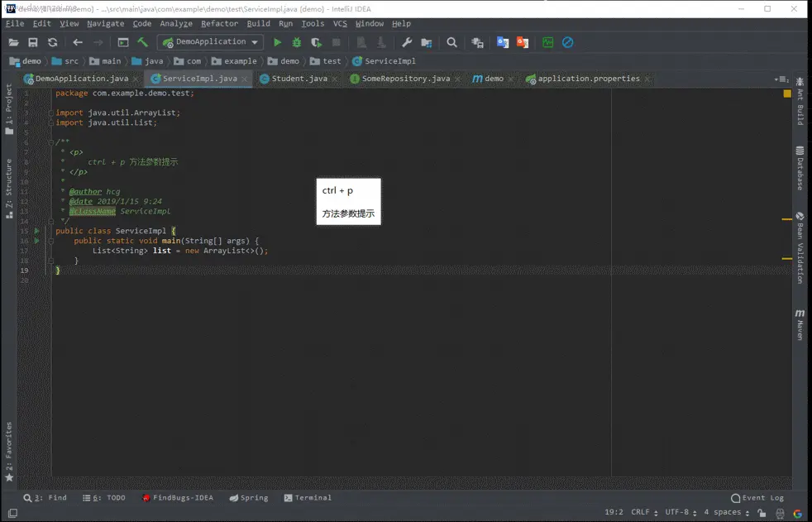Click the run gutter arrow for ServiceImpl class
Viewport: 812px width, 522px height.
36,231
